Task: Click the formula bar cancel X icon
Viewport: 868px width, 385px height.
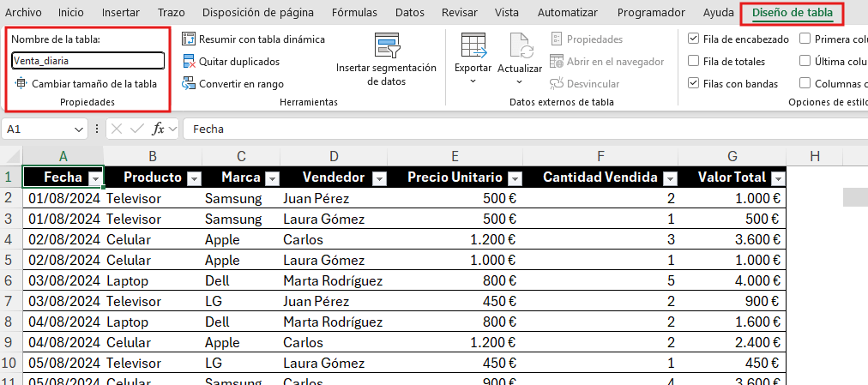Action: pos(117,129)
